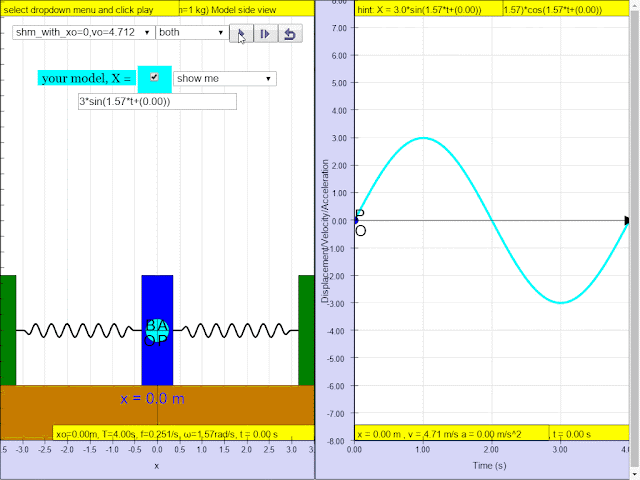Click the xo=0.00m, T=4.00s status bar
The height and width of the screenshot is (480, 640).
point(183,433)
